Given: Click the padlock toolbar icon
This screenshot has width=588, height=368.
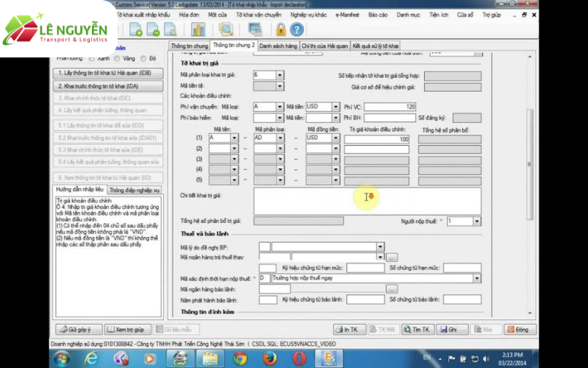Looking at the screenshot, I should (281, 29).
